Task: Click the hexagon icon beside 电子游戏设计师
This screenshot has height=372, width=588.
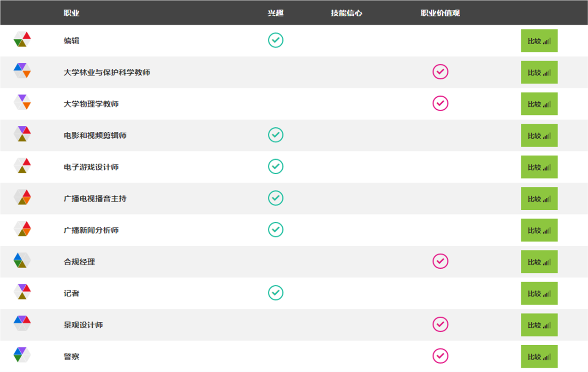Action: click(22, 165)
